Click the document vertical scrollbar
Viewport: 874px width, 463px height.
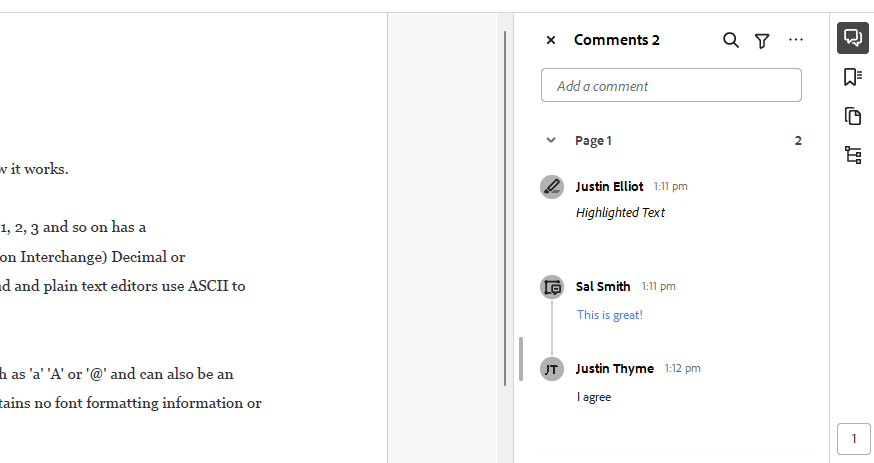505,208
